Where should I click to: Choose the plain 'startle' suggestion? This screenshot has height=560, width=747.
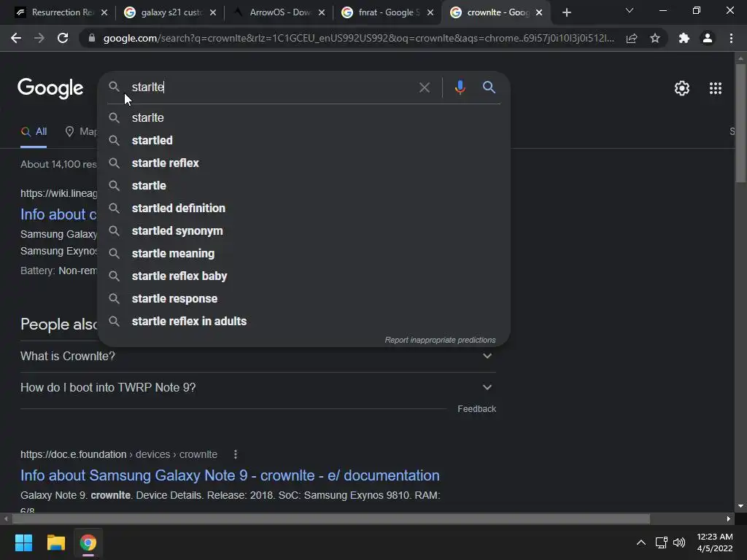pos(304,186)
